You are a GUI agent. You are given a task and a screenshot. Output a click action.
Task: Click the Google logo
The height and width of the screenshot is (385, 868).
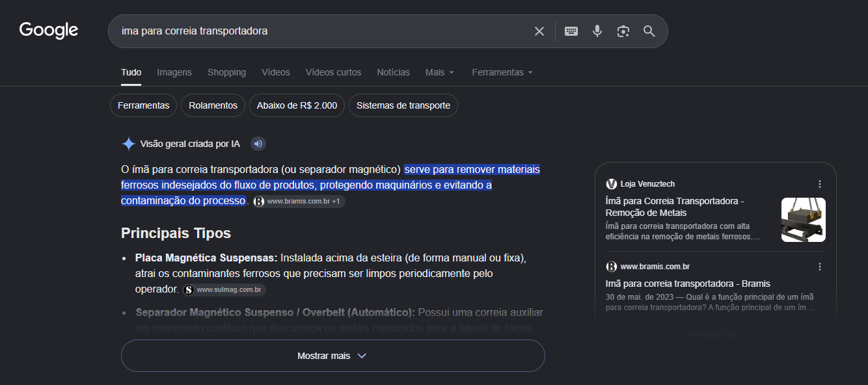click(x=49, y=30)
